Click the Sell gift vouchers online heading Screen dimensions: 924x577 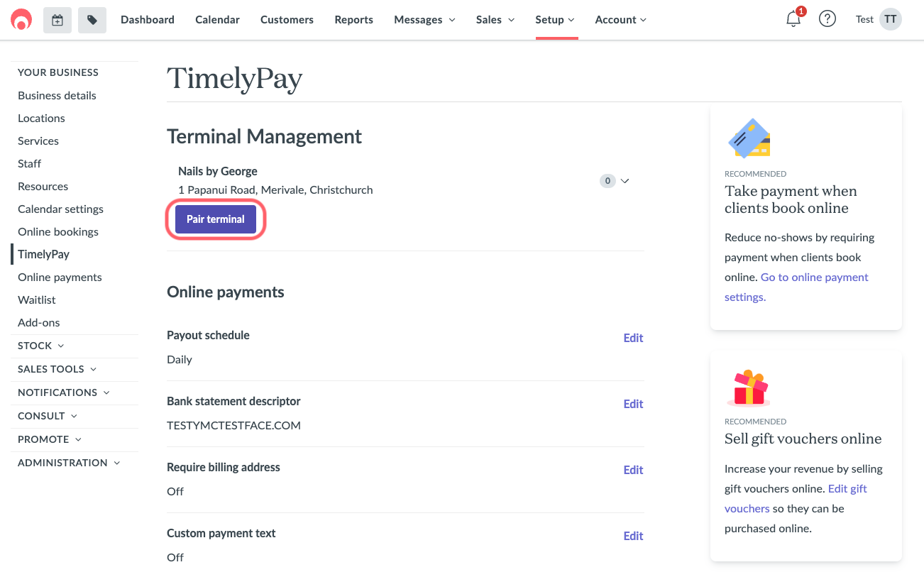[x=803, y=439]
